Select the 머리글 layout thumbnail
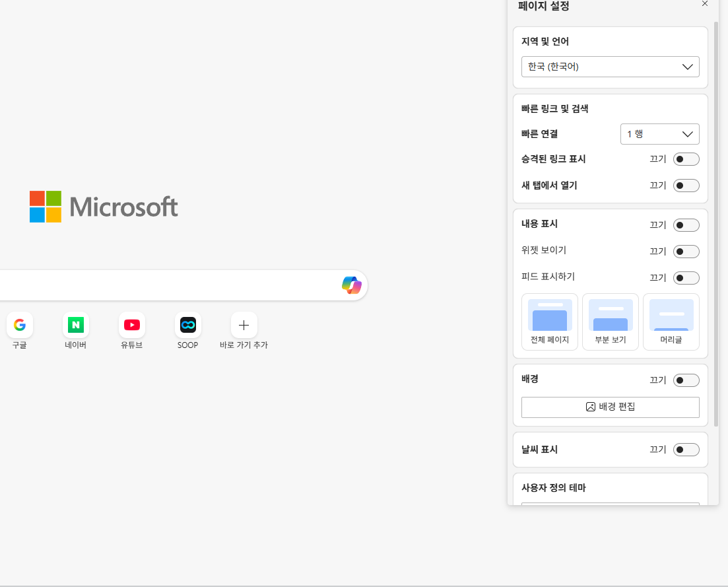This screenshot has width=728, height=587. tap(671, 322)
